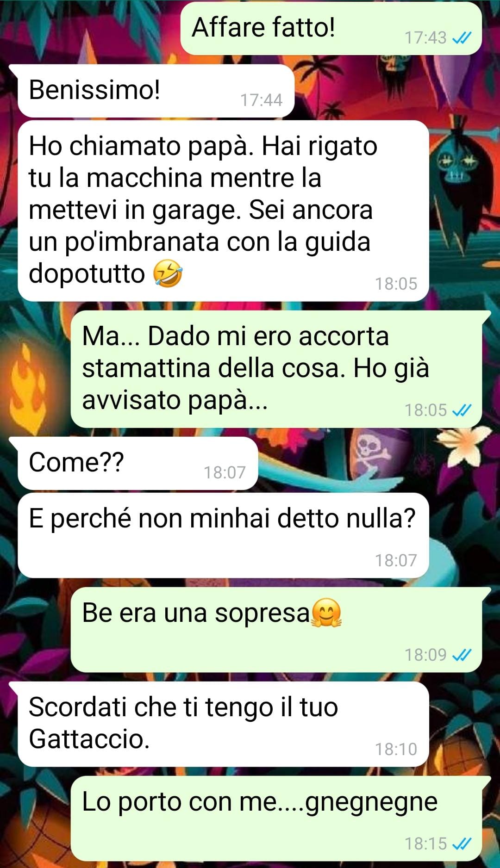Tap the 18:10 timestamp on the Gattaccio message
Viewport: 500px width, 868px height.
coord(396,749)
